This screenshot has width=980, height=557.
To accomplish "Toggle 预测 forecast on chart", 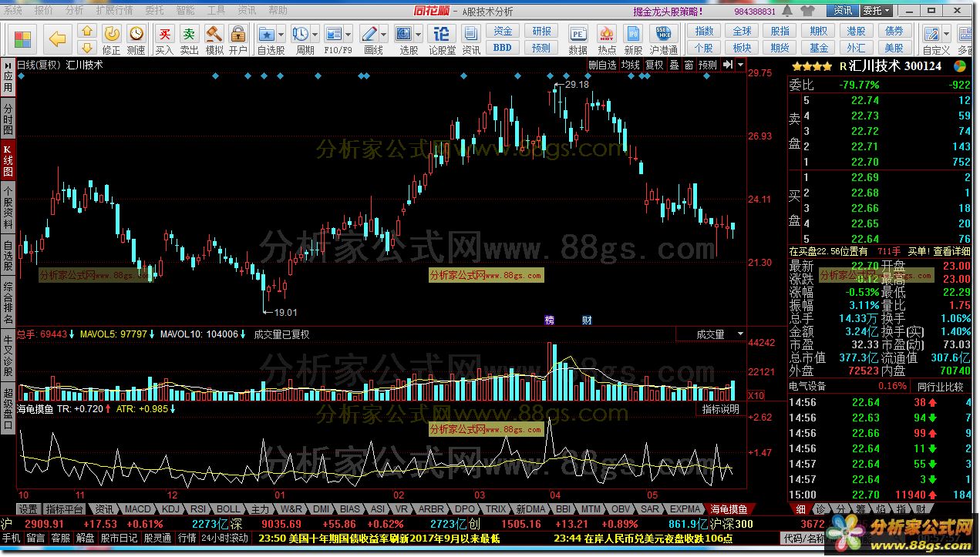I will [x=708, y=65].
